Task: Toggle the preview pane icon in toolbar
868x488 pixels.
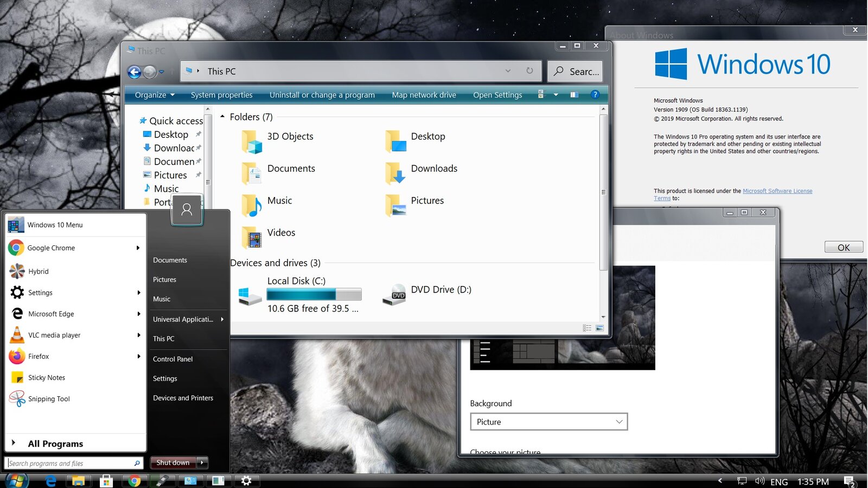Action: 574,94
